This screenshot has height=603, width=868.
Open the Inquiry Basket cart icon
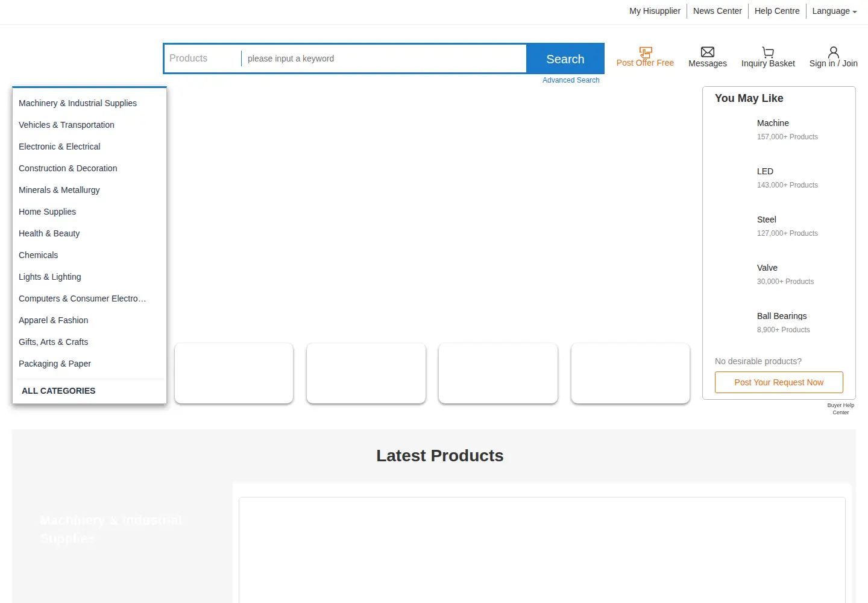[768, 52]
